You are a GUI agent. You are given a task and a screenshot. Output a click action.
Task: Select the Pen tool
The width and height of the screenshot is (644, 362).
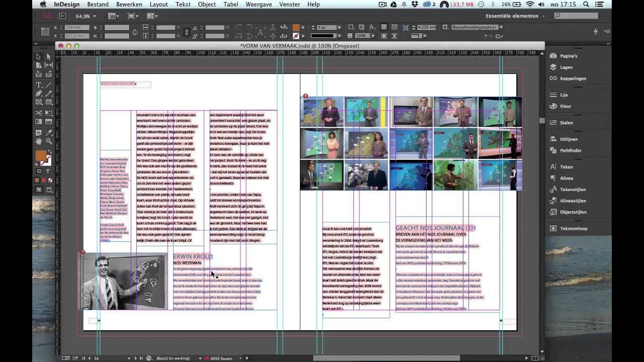[x=38, y=94]
